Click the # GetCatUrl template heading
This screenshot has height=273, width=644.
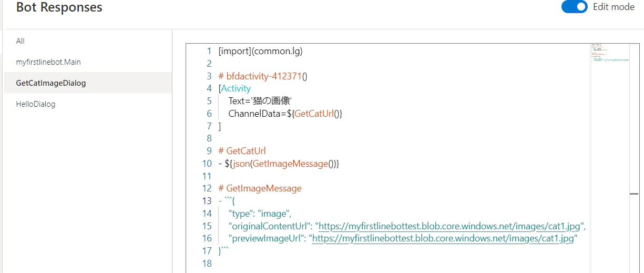point(242,151)
